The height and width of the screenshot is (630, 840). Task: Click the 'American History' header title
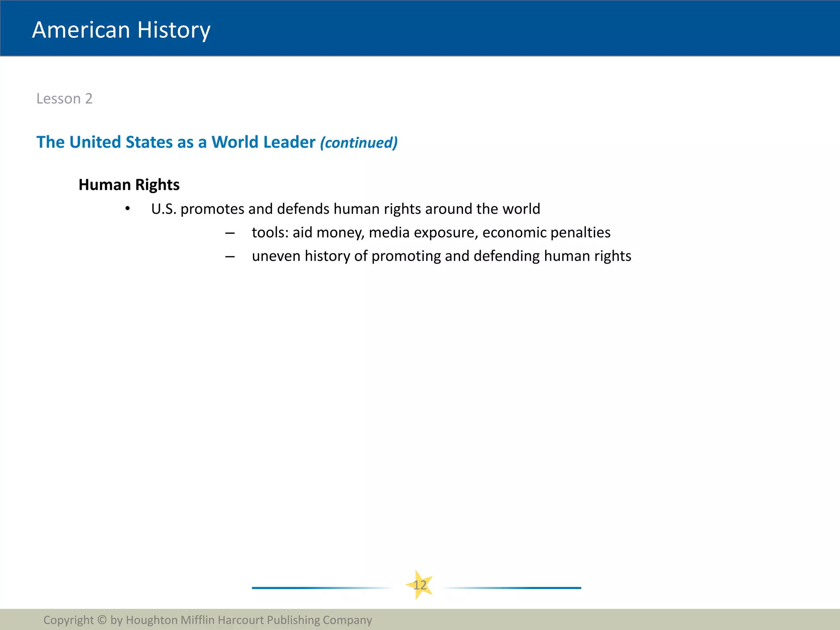click(x=121, y=30)
